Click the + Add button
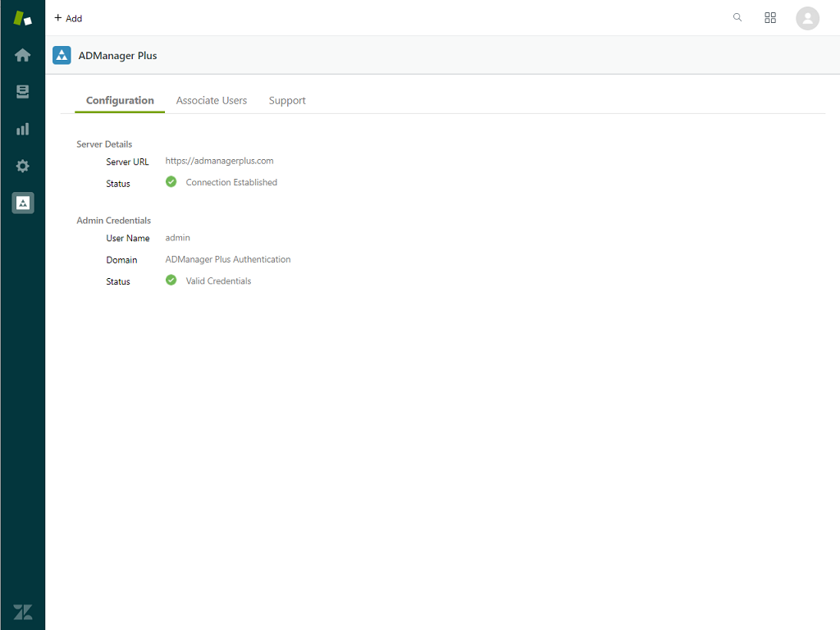This screenshot has height=630, width=840. pos(68,18)
